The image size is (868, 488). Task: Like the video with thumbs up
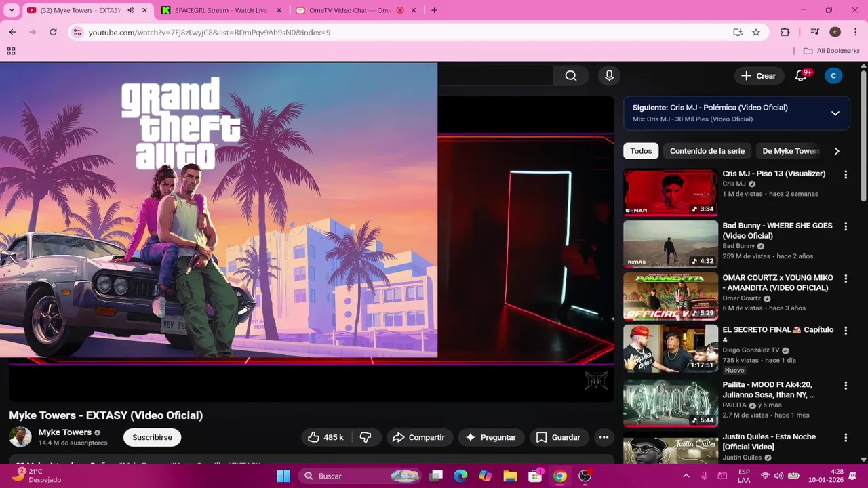coord(325,437)
